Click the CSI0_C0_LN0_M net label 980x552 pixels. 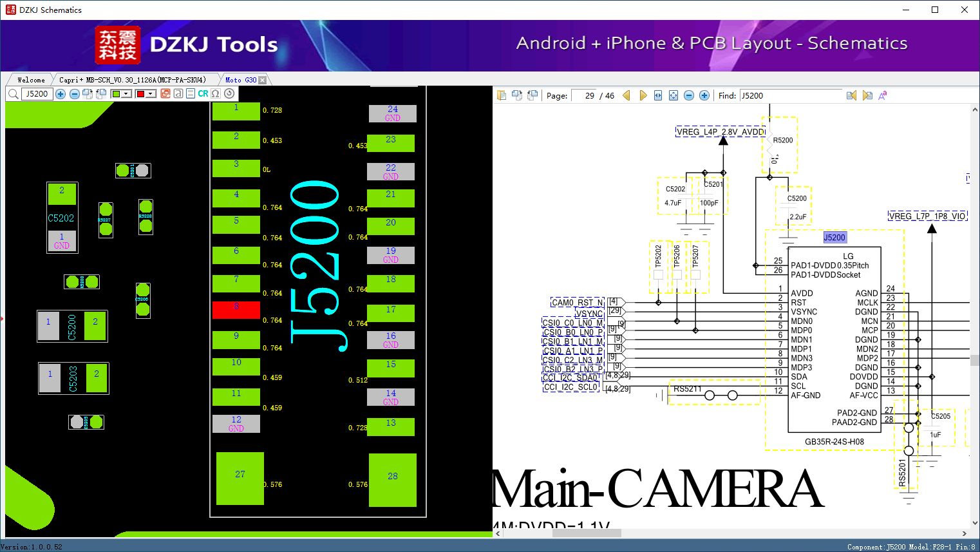click(x=572, y=323)
